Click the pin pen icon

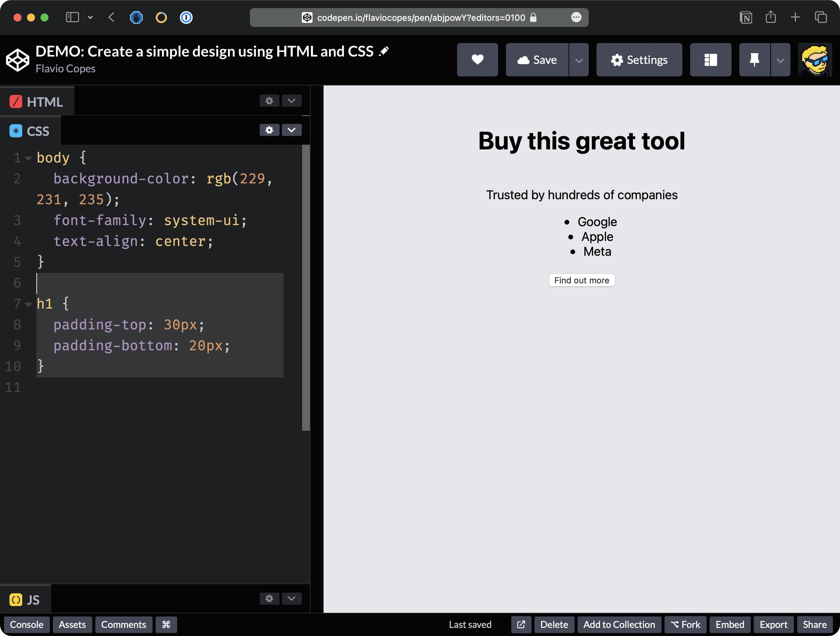coord(754,60)
